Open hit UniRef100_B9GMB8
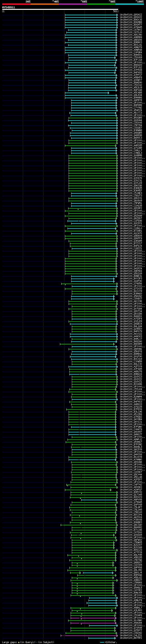This screenshot has height=644, width=146. 131,22
